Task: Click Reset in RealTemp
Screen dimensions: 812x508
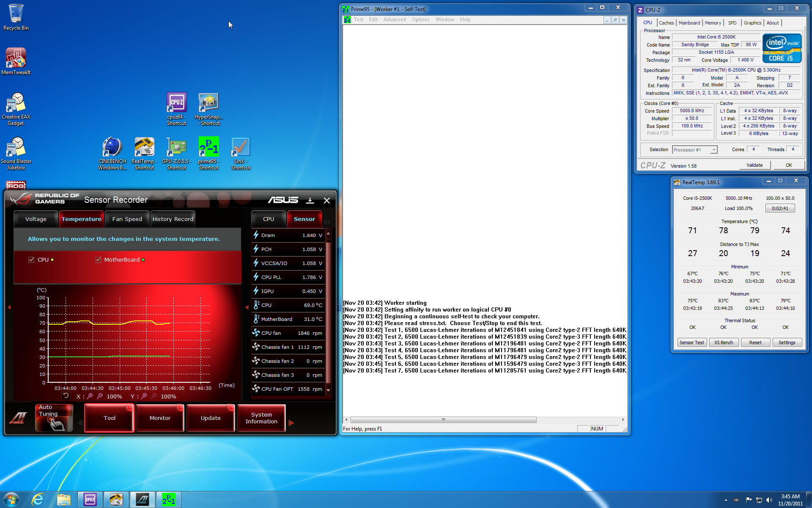Action: click(x=755, y=342)
